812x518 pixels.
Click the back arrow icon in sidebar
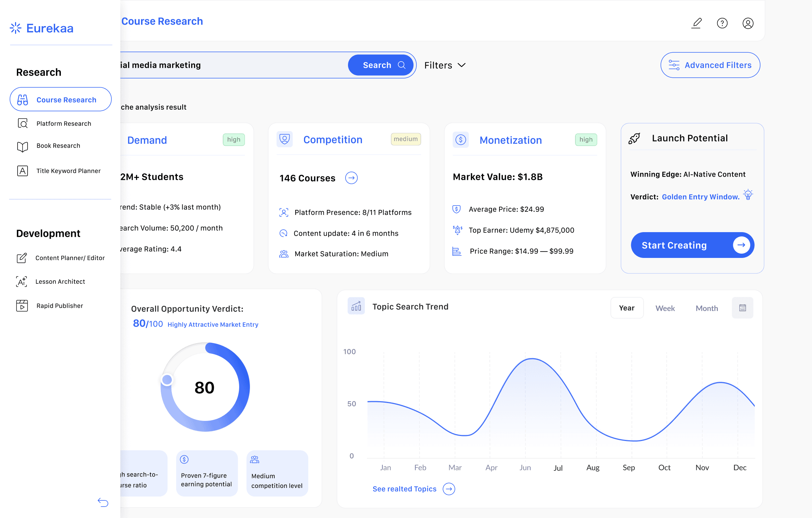coord(103,502)
